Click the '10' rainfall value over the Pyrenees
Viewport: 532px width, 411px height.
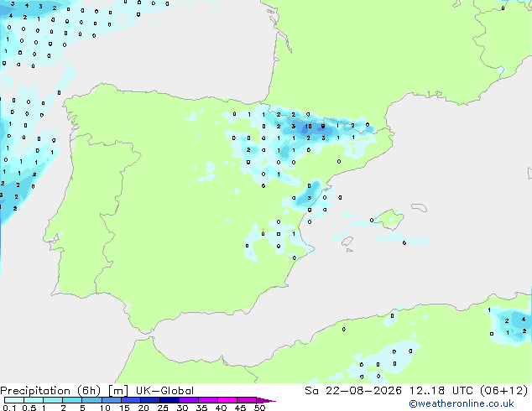coord(308,126)
